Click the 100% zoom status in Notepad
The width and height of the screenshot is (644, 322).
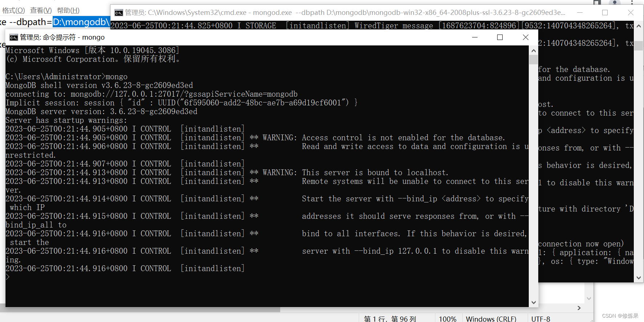click(447, 319)
